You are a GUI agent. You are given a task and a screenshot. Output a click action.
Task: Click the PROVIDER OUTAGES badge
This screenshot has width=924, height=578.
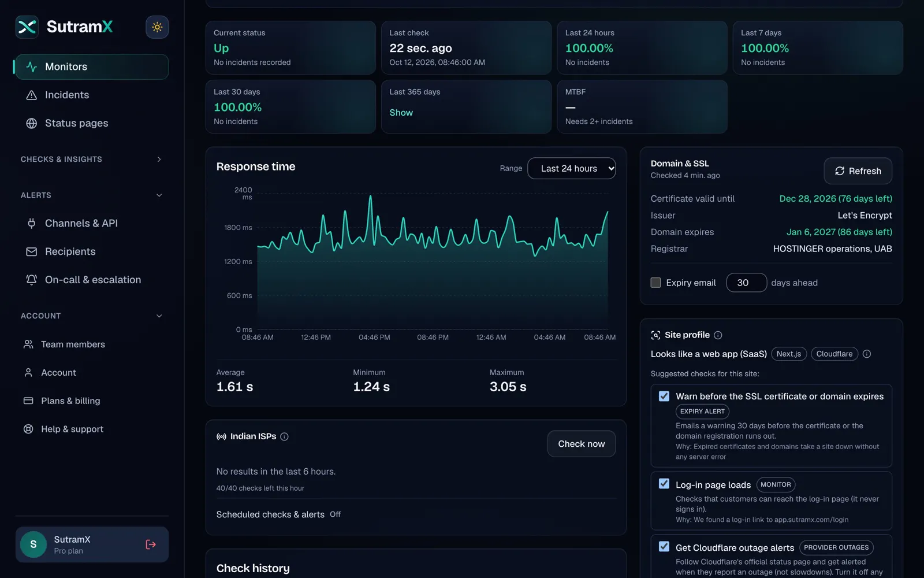(x=836, y=547)
